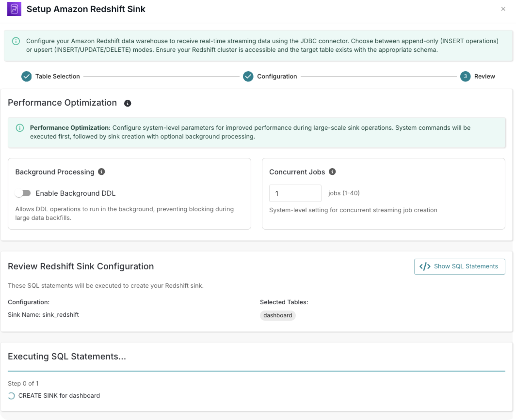
Task: Click the Show SQL Statements button
Action: point(459,266)
